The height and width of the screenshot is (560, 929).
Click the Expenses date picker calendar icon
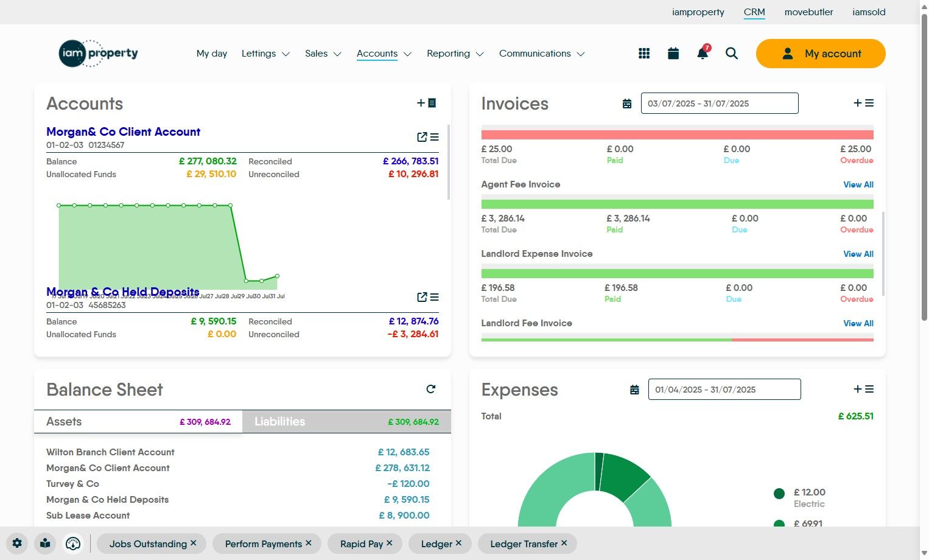(634, 390)
